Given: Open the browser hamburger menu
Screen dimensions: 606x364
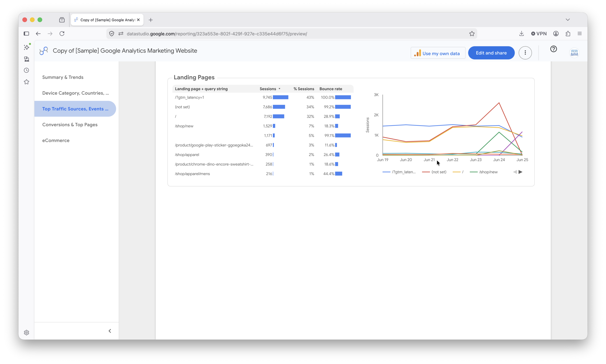Looking at the screenshot, I should (x=579, y=34).
